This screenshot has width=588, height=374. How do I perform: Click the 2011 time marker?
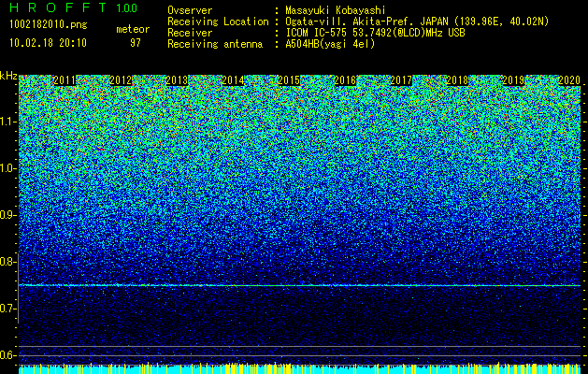tap(65, 80)
